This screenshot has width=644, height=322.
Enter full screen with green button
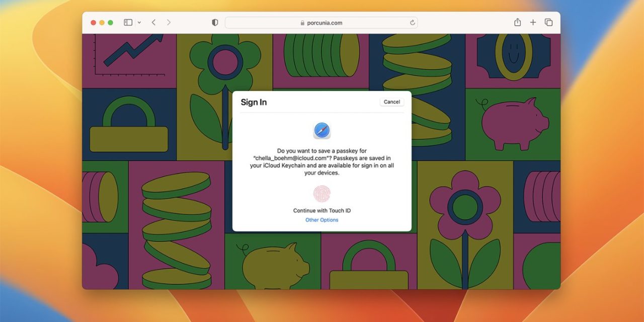pos(110,23)
